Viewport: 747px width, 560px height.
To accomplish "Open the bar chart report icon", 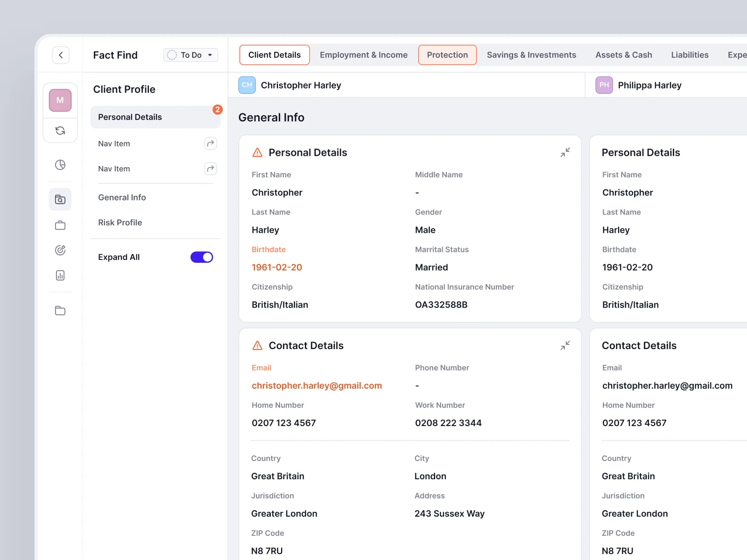I will pos(60,275).
